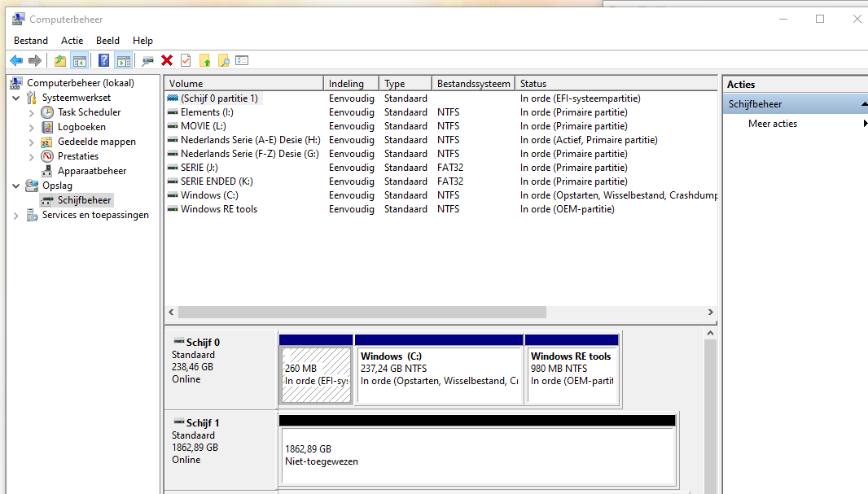
Task: Select the MOVIE (L:) volume row
Action: (441, 126)
